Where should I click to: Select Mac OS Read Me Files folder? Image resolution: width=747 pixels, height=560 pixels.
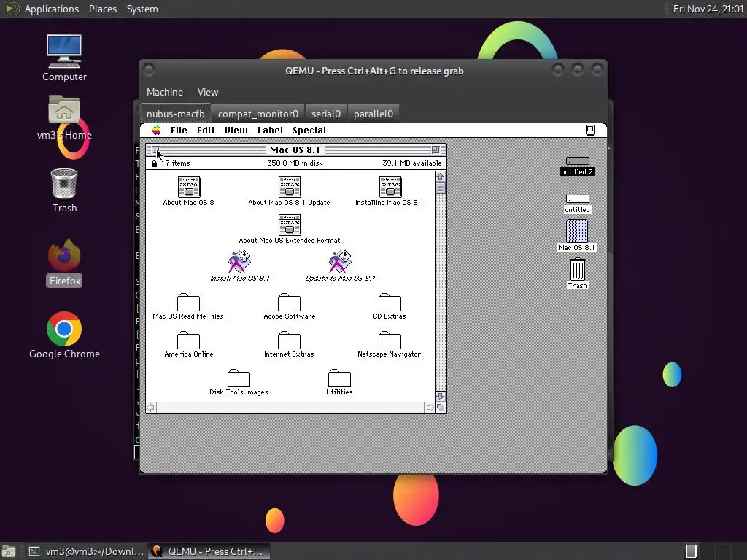tap(189, 302)
